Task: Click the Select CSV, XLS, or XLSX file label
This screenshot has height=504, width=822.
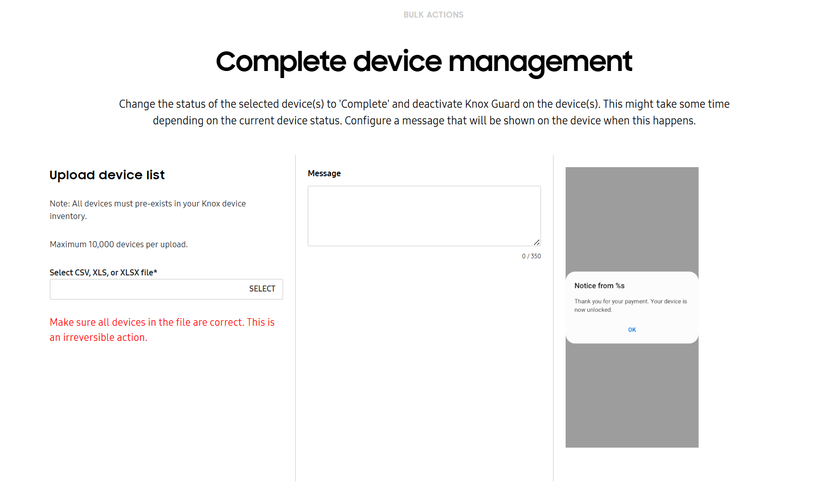Action: 103,272
